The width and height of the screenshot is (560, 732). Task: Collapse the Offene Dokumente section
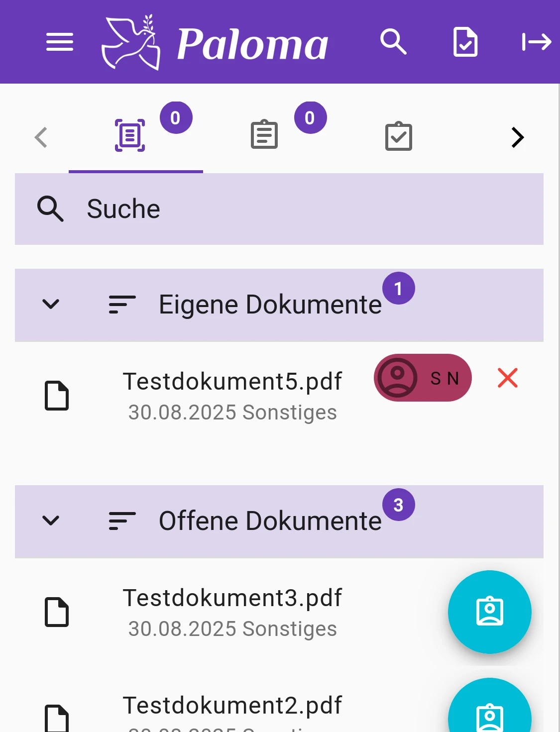51,521
